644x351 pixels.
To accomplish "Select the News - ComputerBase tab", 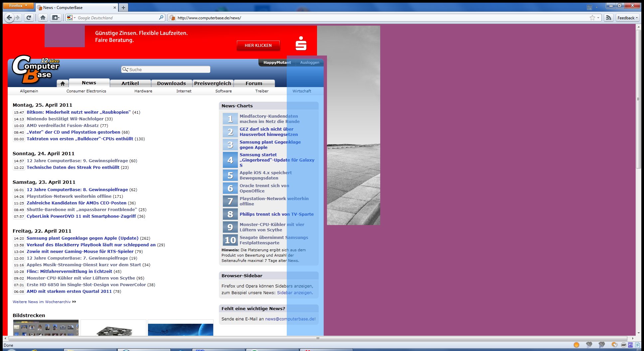I will click(x=77, y=7).
